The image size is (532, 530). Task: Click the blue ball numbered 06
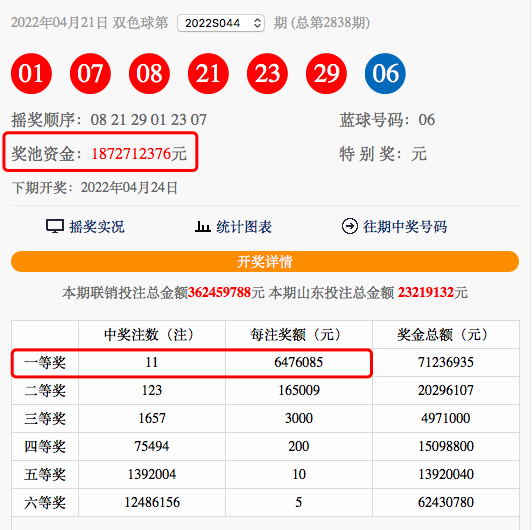pos(385,73)
